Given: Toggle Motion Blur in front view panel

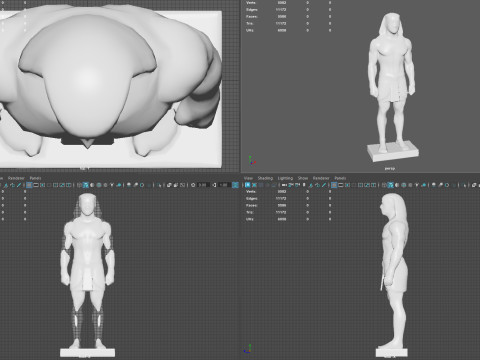Looking at the screenshot, I should [136, 185].
